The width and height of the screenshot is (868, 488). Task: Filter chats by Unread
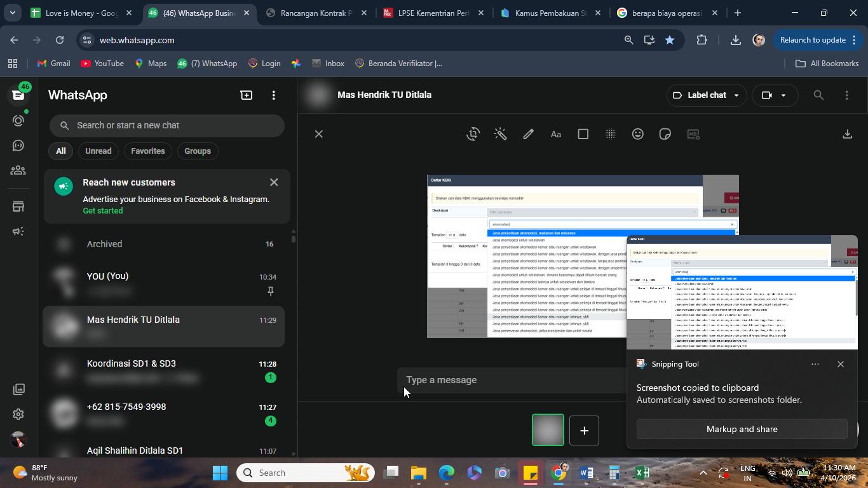[x=98, y=151]
